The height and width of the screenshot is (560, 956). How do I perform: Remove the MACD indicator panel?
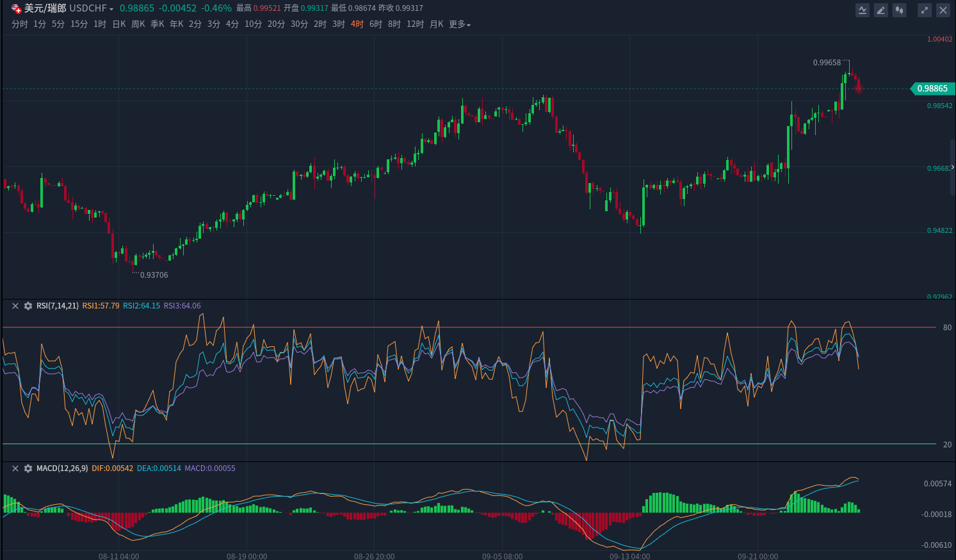click(x=15, y=468)
